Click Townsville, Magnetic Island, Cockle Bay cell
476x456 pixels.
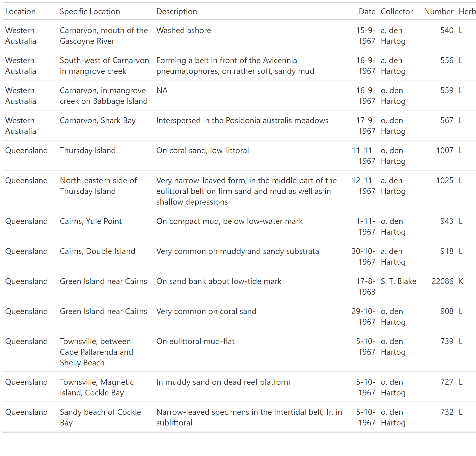(x=97, y=387)
